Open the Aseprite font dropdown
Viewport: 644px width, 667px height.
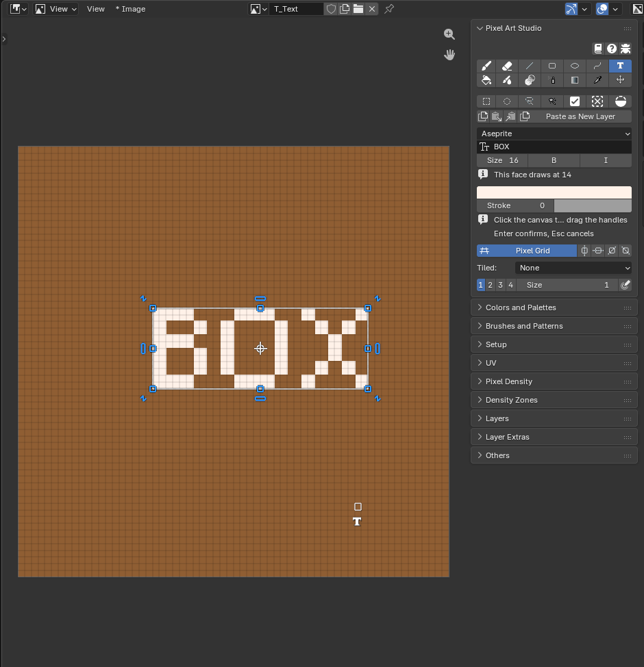[554, 134]
